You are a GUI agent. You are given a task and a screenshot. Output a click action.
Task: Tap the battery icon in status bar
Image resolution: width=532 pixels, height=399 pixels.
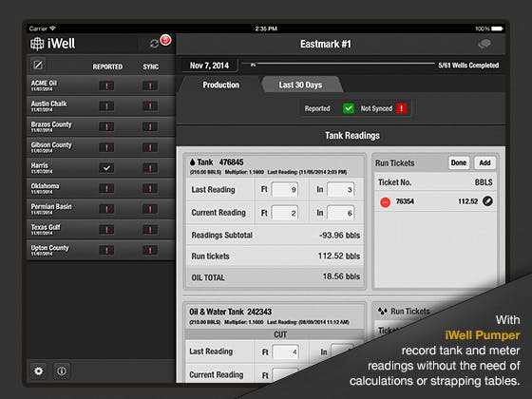pos(497,28)
